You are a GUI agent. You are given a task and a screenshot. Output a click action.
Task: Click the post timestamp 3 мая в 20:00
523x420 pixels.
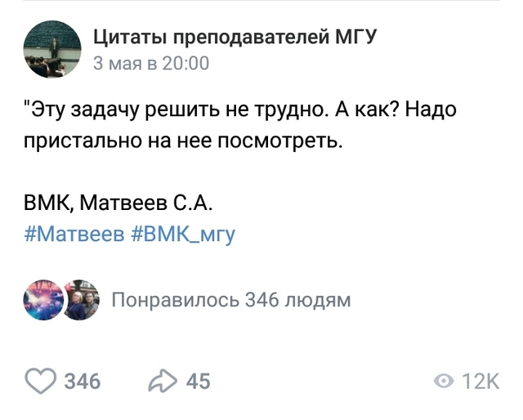151,64
